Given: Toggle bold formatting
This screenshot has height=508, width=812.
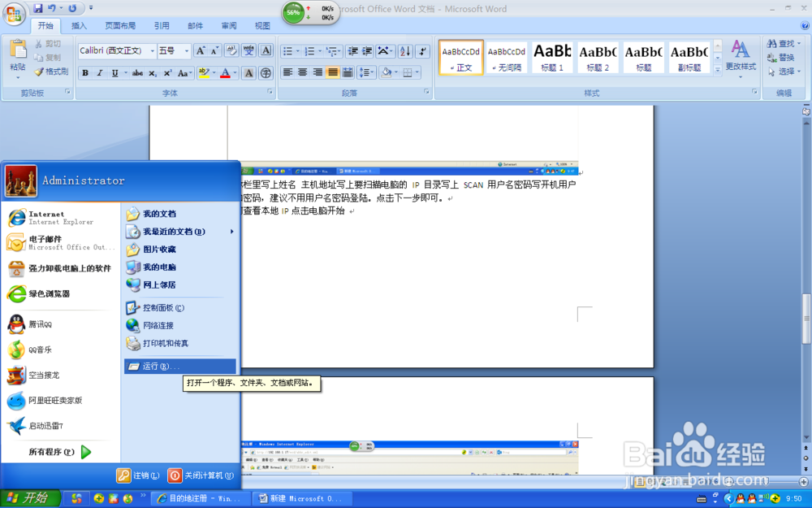Looking at the screenshot, I should pos(85,73).
